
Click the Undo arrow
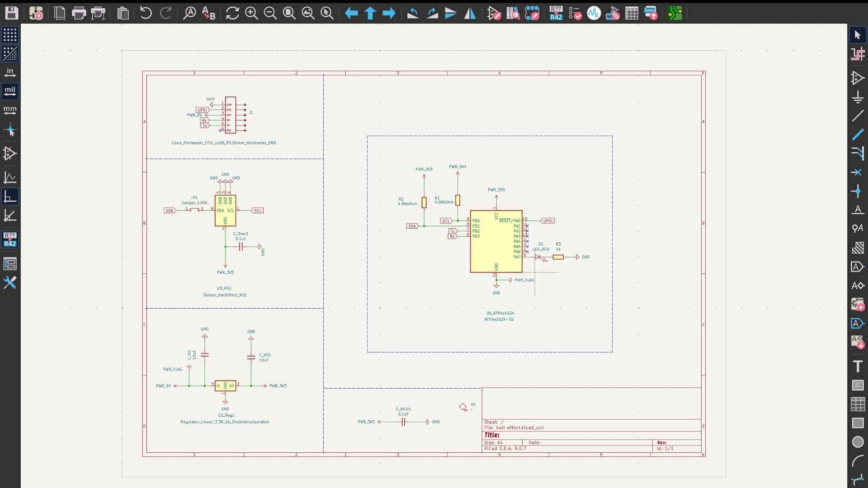[x=146, y=13]
